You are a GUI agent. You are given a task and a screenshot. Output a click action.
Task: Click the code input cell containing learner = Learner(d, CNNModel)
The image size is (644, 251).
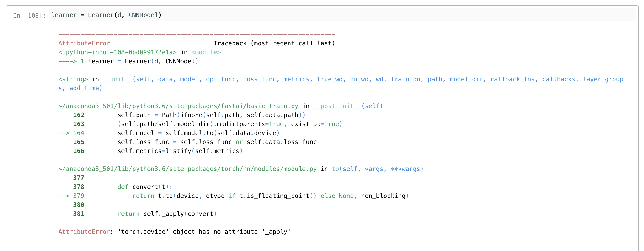[342, 15]
